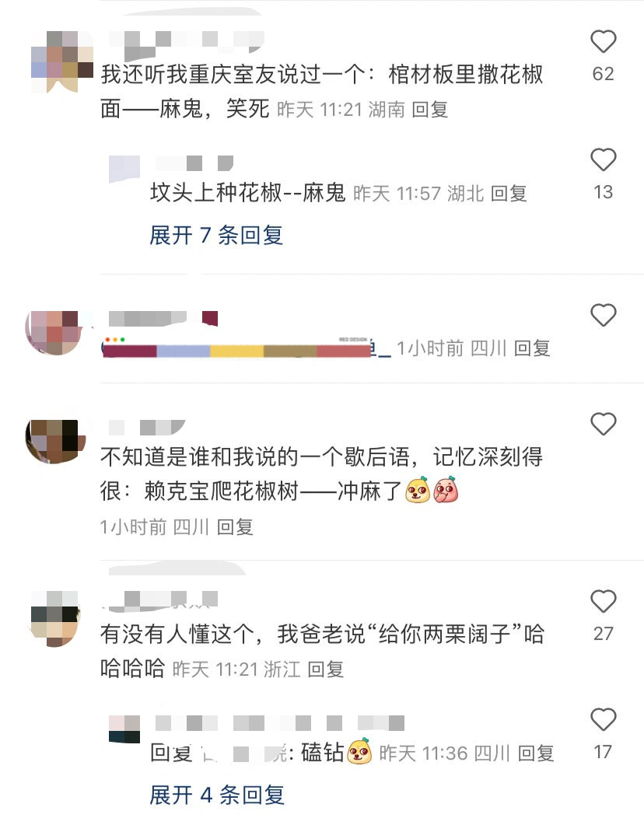The height and width of the screenshot is (832, 644).
Task: Expand 展开 4 条回复
Action: tap(217, 795)
